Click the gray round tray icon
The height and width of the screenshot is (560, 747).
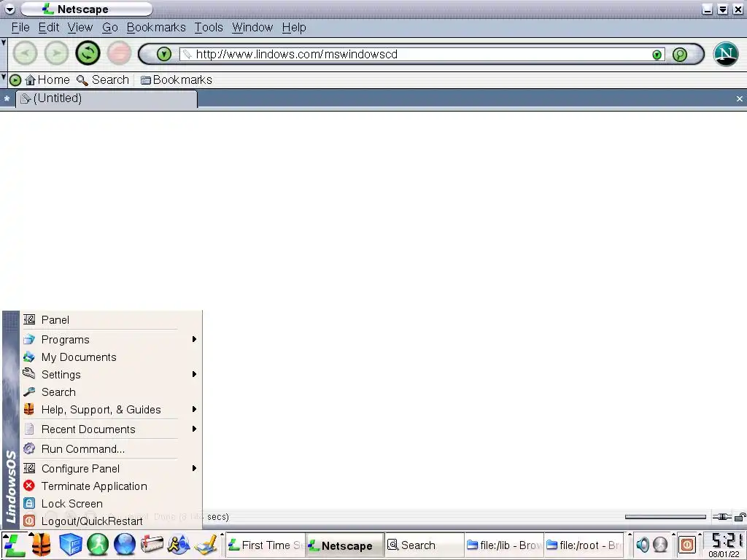tap(660, 545)
